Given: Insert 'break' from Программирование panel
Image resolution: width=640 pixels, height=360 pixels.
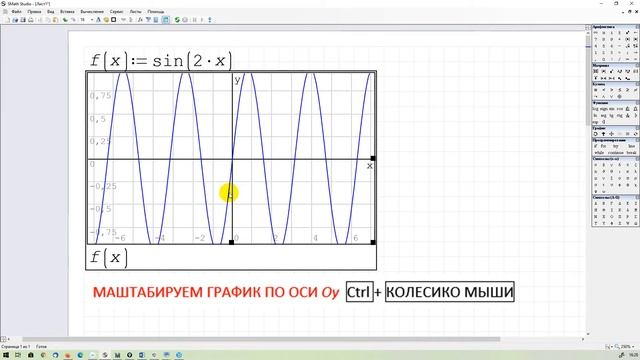Looking at the screenshot, I should pos(631,153).
